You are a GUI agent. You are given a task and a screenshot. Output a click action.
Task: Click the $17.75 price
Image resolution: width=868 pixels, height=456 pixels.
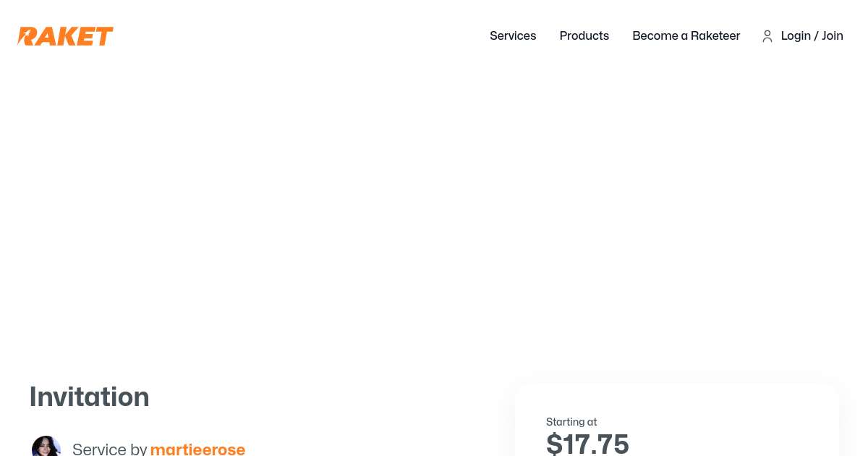587,444
